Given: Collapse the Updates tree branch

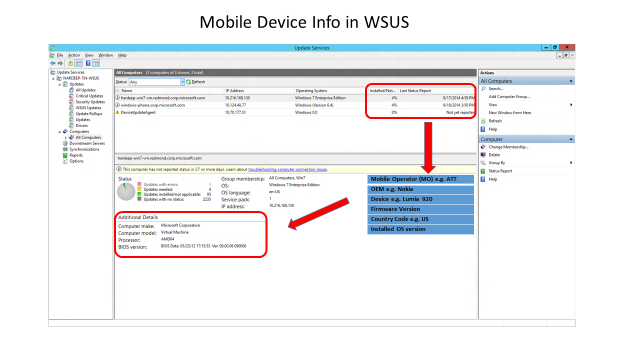Looking at the screenshot, I should 60,84.
